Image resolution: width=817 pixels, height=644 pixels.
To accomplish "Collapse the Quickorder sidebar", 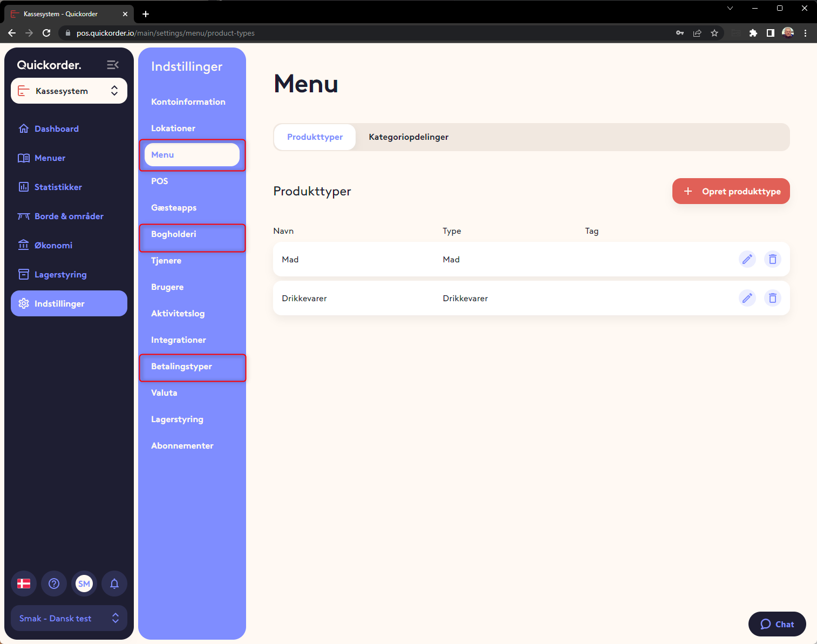I will tap(113, 64).
